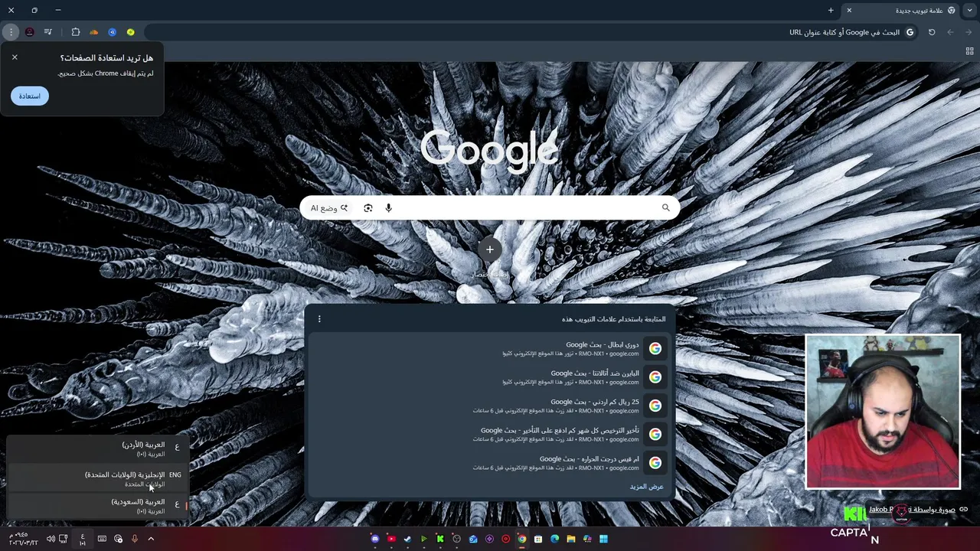Image resolution: width=980 pixels, height=551 pixels.
Task: Click the عرض المزيد show more link
Action: coord(647,486)
